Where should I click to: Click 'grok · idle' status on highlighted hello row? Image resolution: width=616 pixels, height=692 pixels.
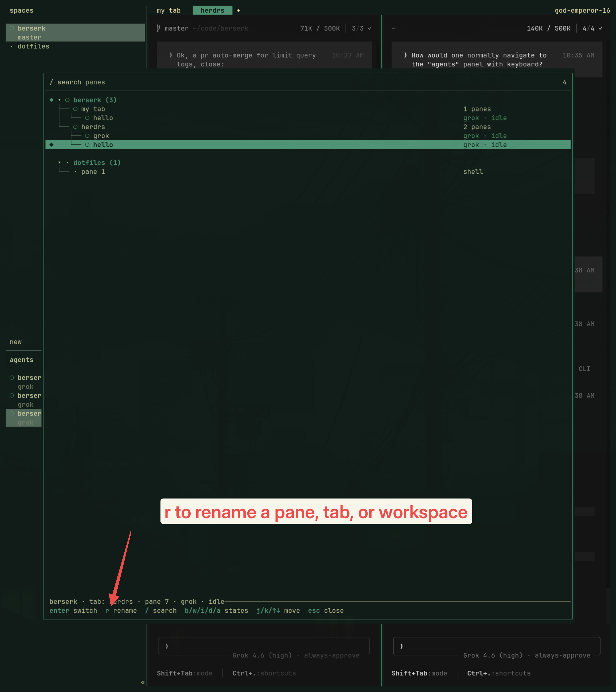(485, 145)
